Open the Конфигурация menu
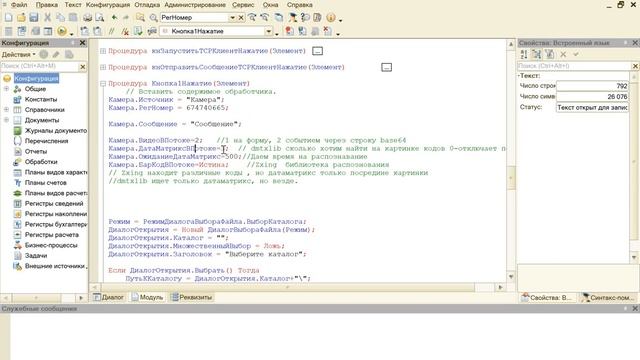Image resolution: width=640 pixels, height=360 pixels. 108,5
